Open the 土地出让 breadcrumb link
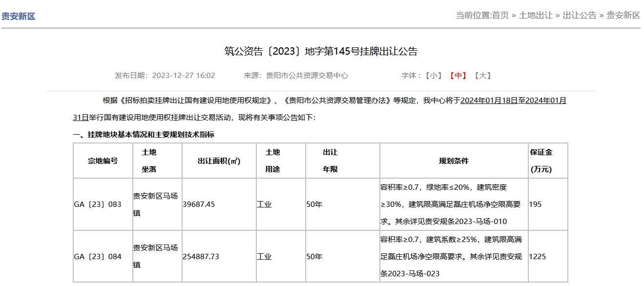The image size is (644, 286). pyautogui.click(x=535, y=15)
